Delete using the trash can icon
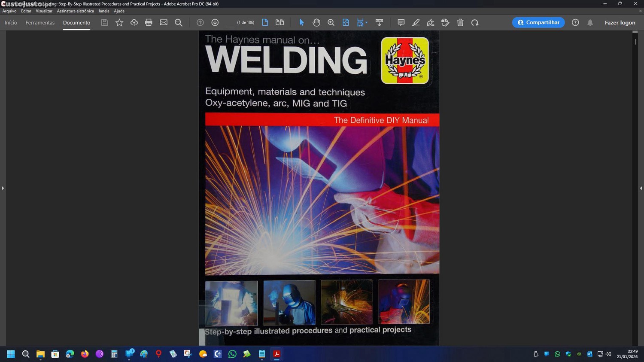The width and height of the screenshot is (644, 362). point(460,22)
